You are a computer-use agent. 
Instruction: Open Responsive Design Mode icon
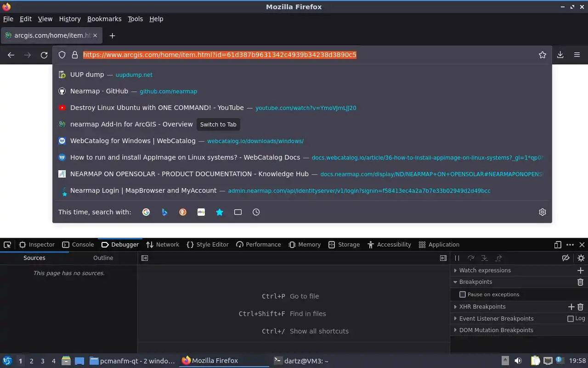pyautogui.click(x=558, y=245)
